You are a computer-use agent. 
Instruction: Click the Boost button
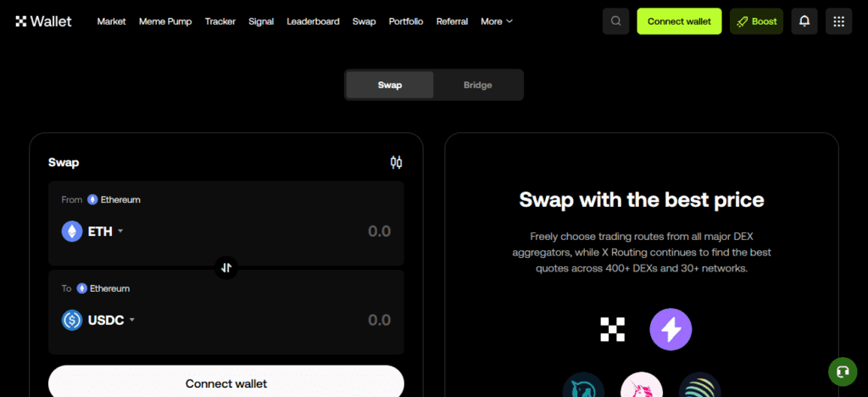[756, 21]
